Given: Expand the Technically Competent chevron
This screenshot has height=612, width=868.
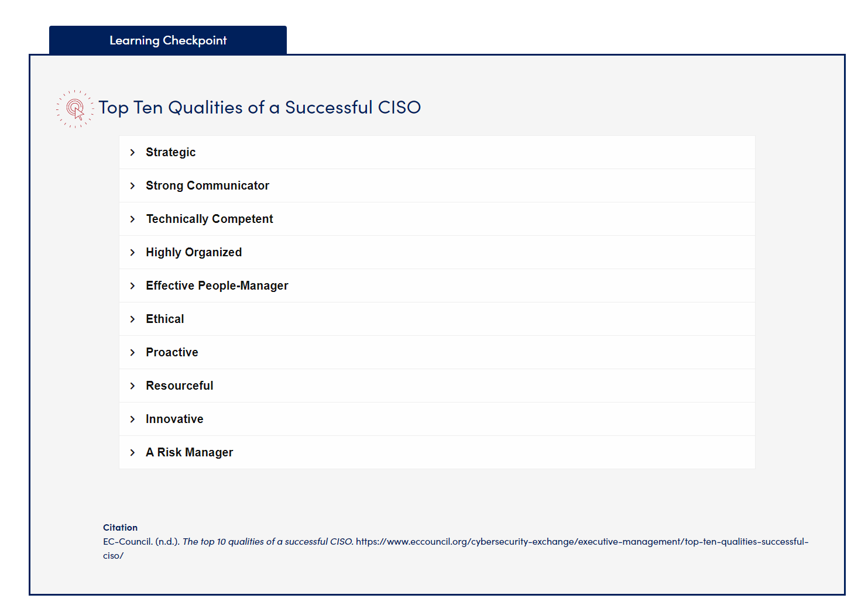Looking at the screenshot, I should coord(133,219).
